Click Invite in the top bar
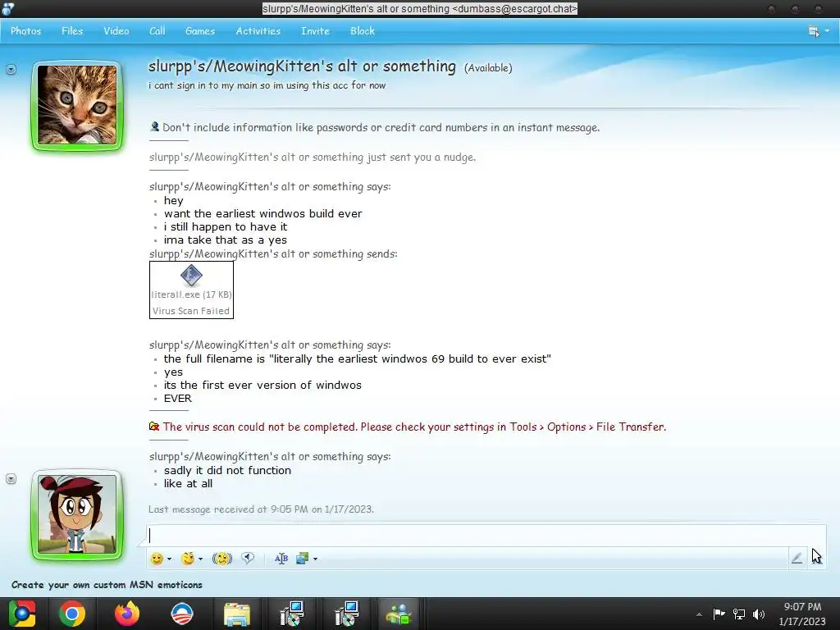 pyautogui.click(x=315, y=31)
